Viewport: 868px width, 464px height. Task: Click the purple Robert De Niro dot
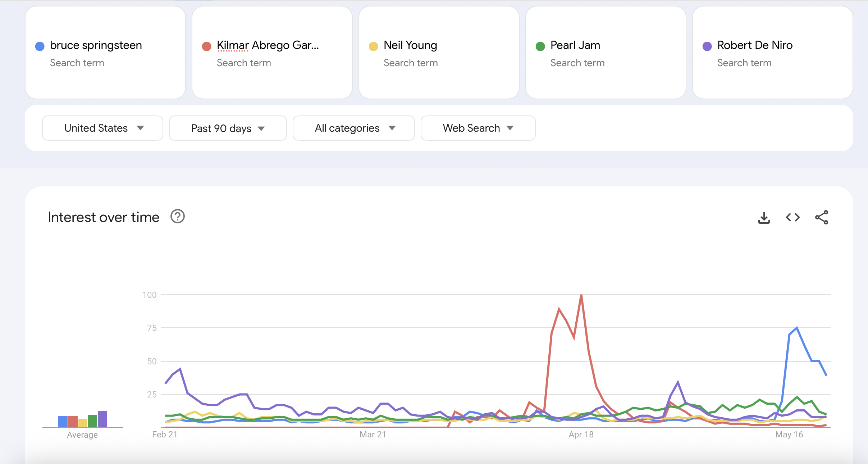(x=707, y=46)
